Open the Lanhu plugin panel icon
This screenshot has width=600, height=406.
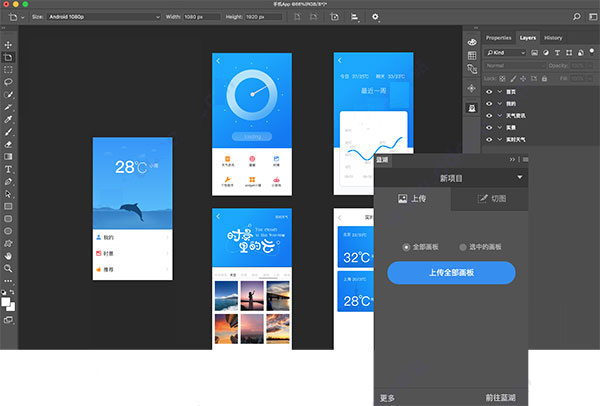(x=471, y=108)
